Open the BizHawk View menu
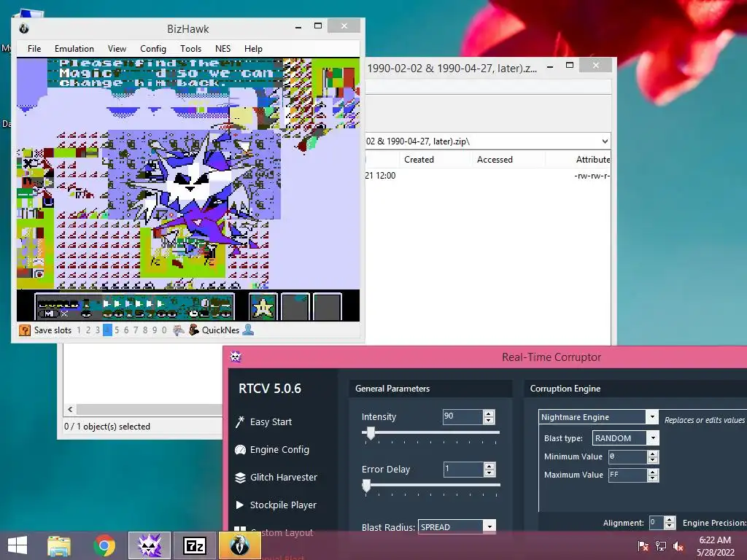Screen dimensions: 747x560 [117, 49]
